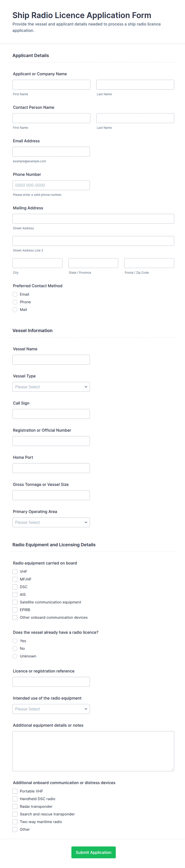Expand the Primary Operating Area dropdown
The image size is (185, 868).
pyautogui.click(x=51, y=522)
